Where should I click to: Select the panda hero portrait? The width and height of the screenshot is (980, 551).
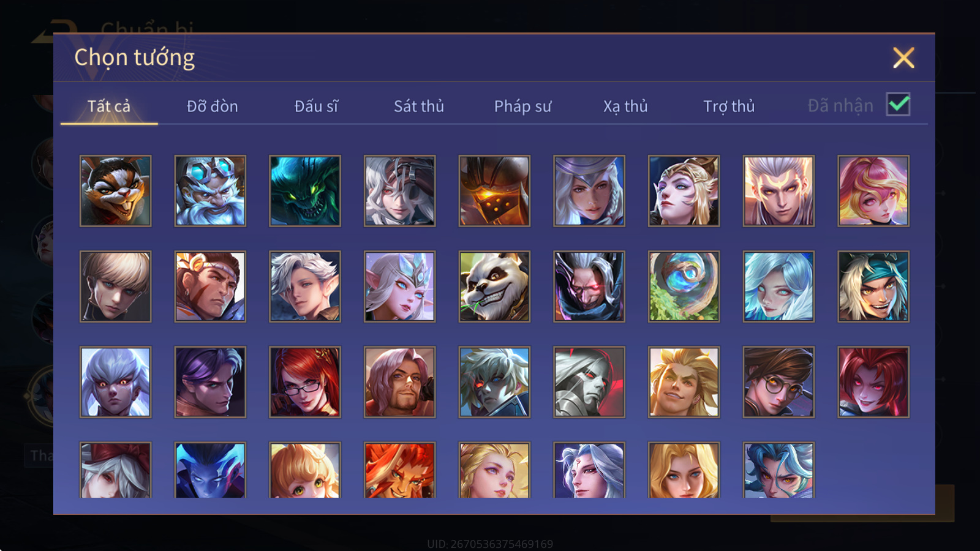coord(494,287)
